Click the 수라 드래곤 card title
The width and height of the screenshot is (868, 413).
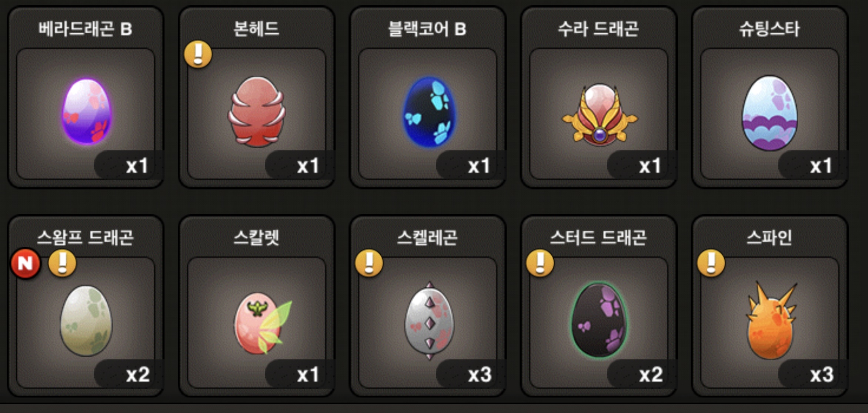(598, 29)
